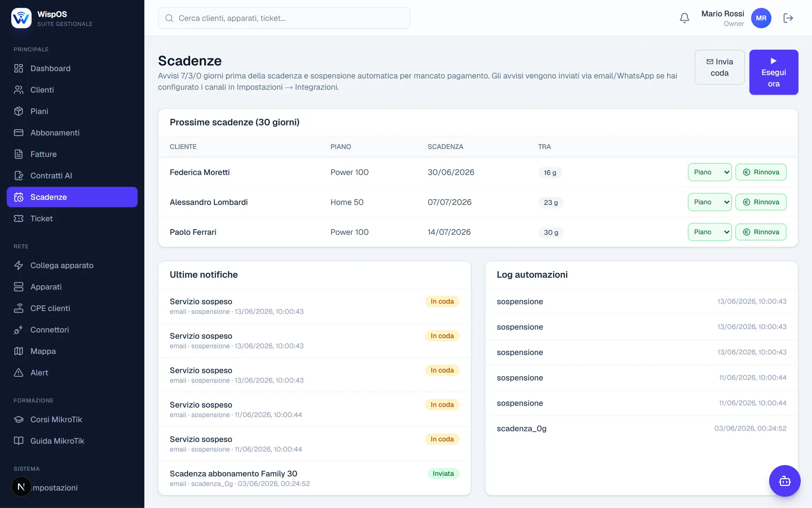The image size is (812, 508).
Task: Click Paolo Ferrari client name
Action: click(193, 232)
